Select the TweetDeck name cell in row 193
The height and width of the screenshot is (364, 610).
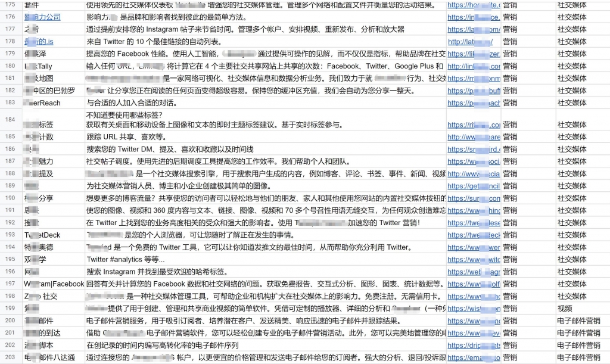(54, 235)
